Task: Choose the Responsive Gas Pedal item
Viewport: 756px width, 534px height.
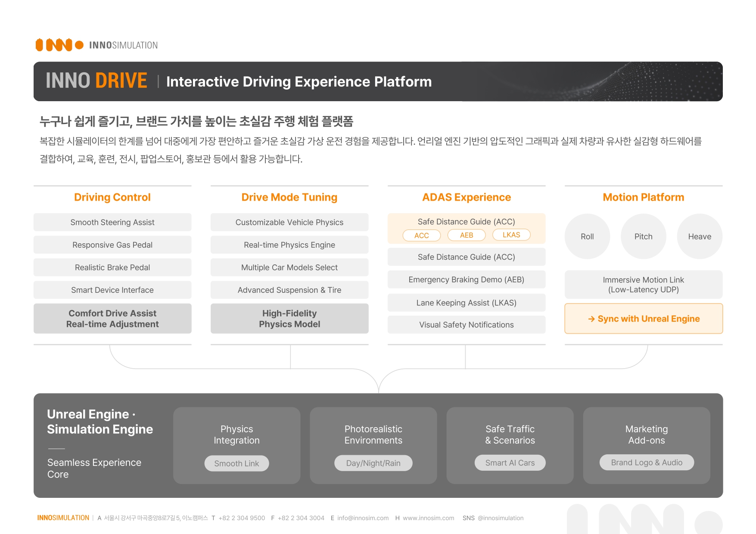Action: click(112, 245)
